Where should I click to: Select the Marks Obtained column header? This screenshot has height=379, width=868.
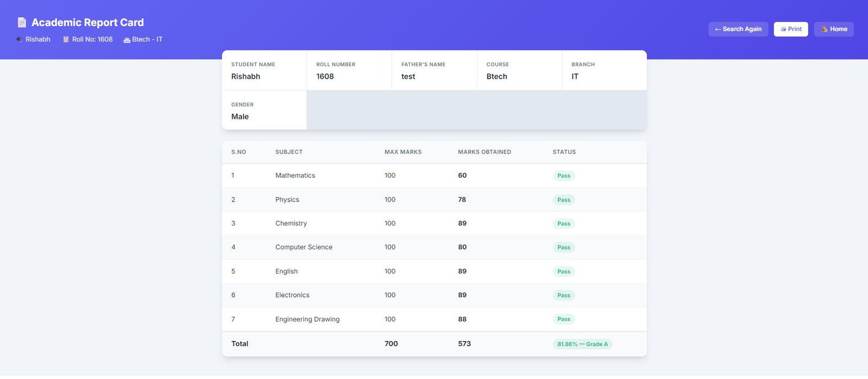coord(484,152)
